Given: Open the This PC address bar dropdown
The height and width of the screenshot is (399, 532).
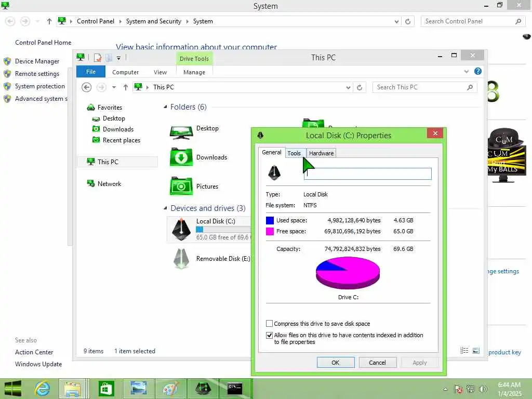Looking at the screenshot, I should tap(348, 87).
